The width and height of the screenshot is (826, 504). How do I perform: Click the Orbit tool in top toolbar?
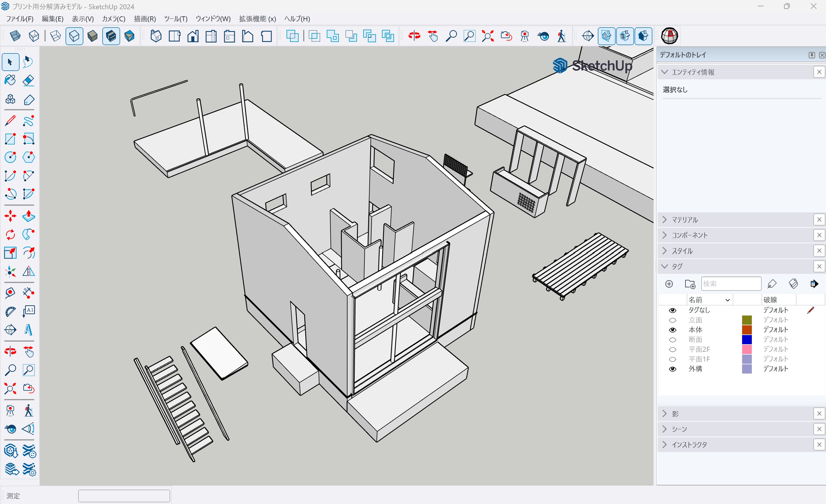(x=414, y=36)
